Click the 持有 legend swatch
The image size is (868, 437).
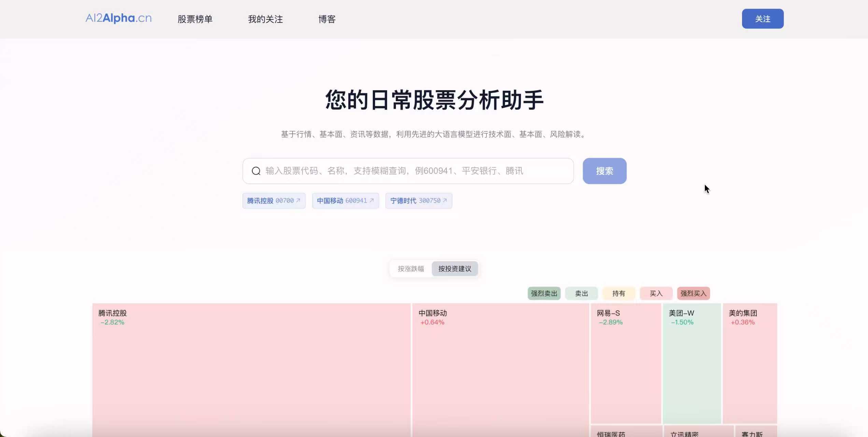618,293
